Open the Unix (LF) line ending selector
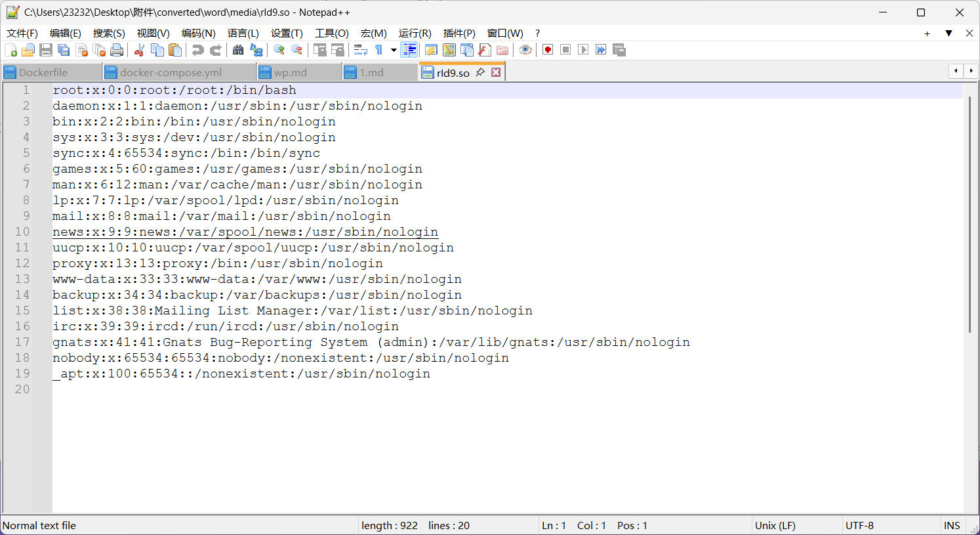This screenshot has height=535, width=980. click(775, 525)
